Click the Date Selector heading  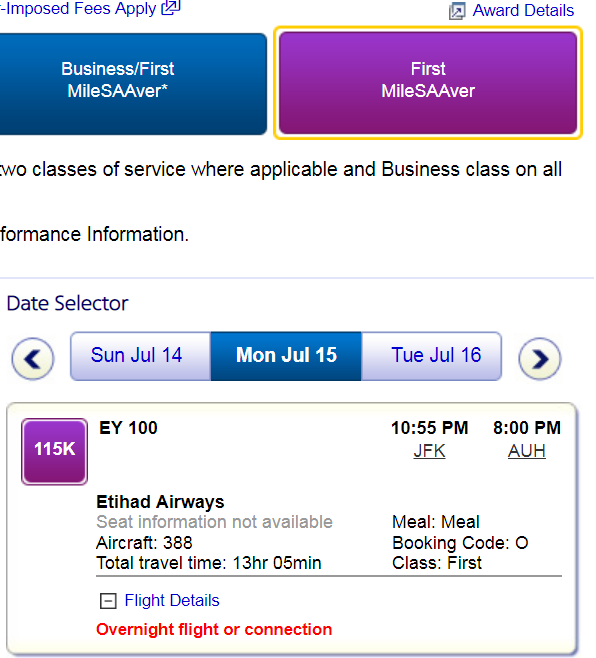pyautogui.click(x=67, y=303)
